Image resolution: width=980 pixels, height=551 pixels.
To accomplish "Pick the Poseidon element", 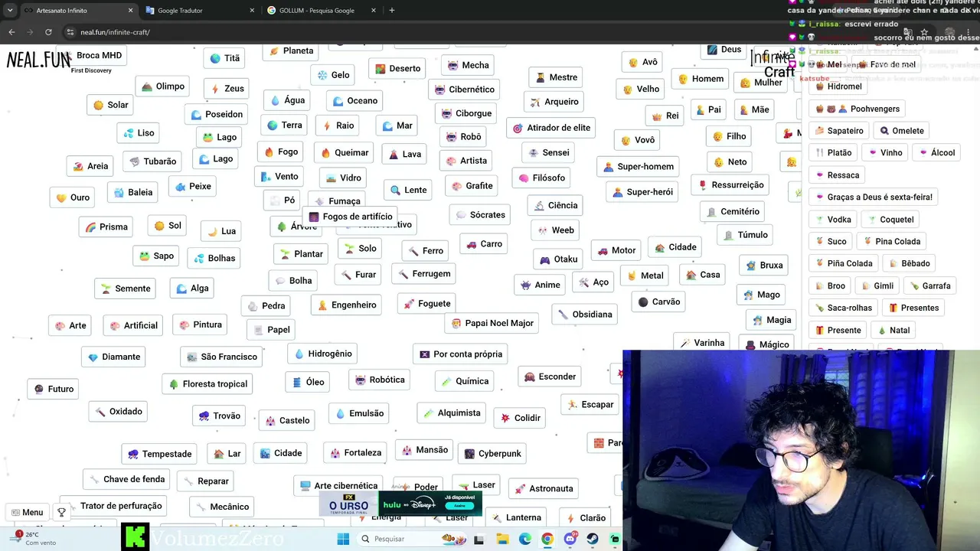I will pyautogui.click(x=217, y=114).
